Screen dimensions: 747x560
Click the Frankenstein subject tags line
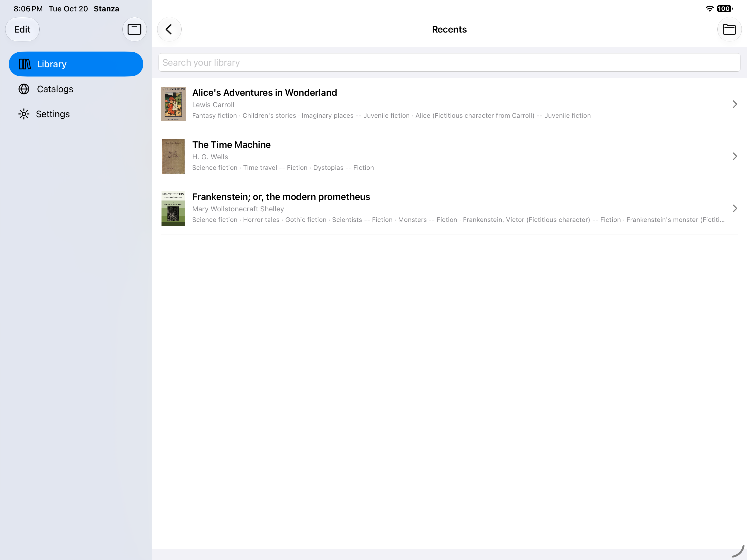[x=458, y=220]
